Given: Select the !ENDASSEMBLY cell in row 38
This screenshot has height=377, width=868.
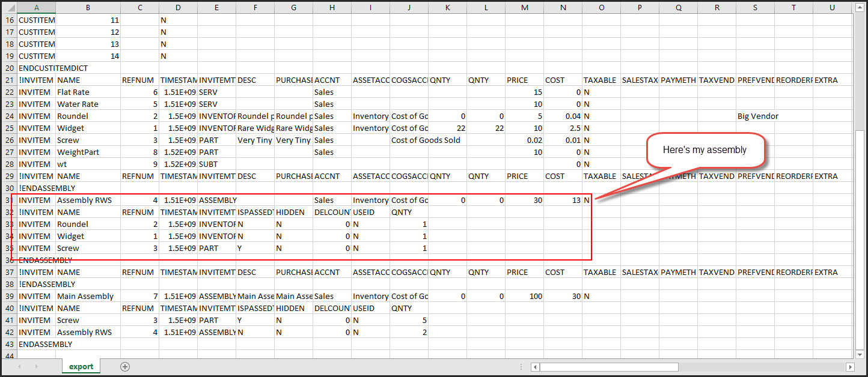Looking at the screenshot, I should coord(36,284).
